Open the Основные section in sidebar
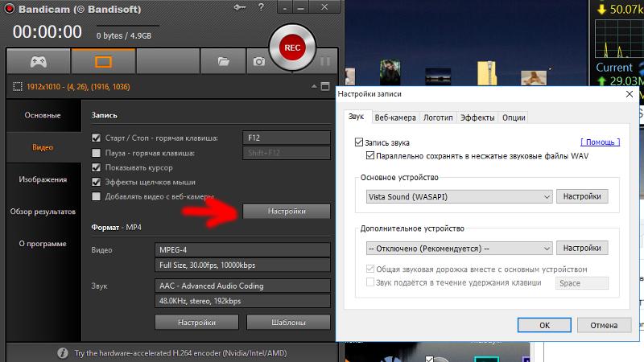 pyautogui.click(x=43, y=115)
